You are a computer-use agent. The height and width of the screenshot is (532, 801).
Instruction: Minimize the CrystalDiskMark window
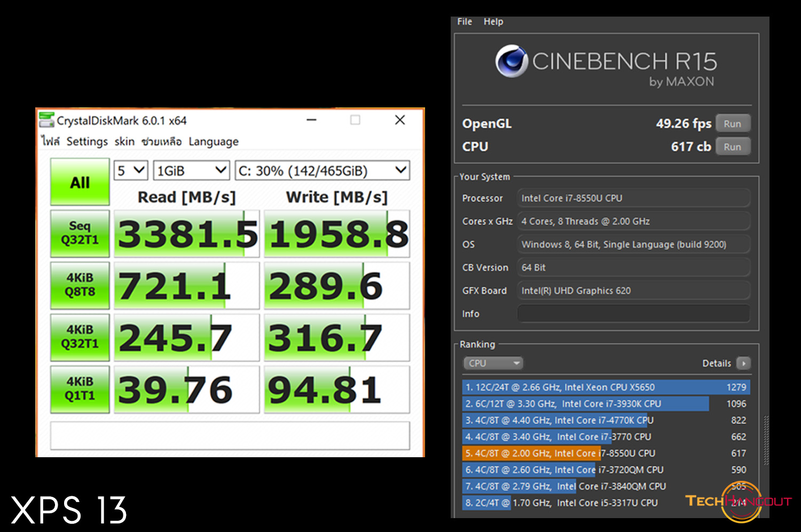312,120
